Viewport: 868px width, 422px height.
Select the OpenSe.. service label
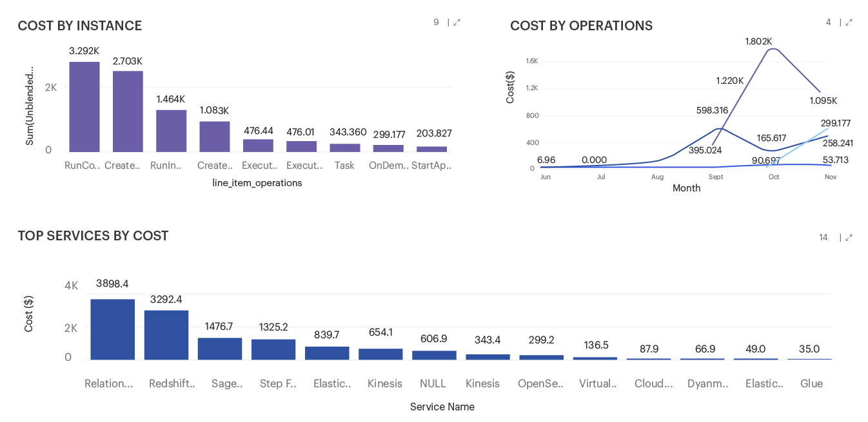pyautogui.click(x=540, y=383)
